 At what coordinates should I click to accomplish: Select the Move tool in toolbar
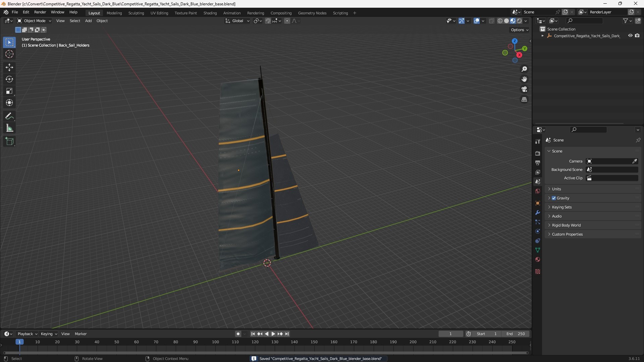tap(9, 67)
